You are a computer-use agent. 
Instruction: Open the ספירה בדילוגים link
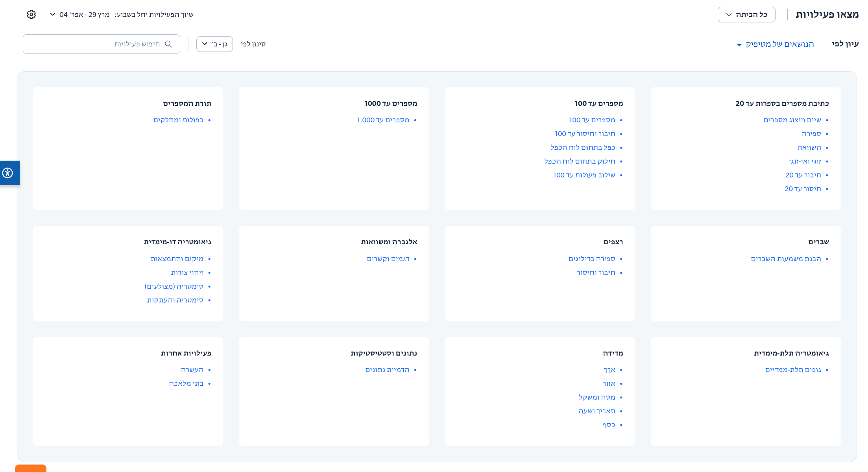coord(591,259)
